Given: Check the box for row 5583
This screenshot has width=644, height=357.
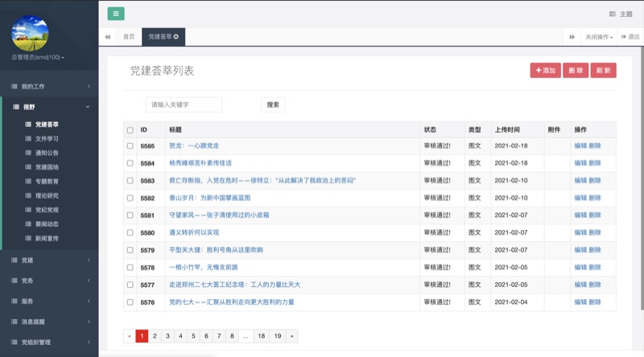Looking at the screenshot, I should coord(130,181).
